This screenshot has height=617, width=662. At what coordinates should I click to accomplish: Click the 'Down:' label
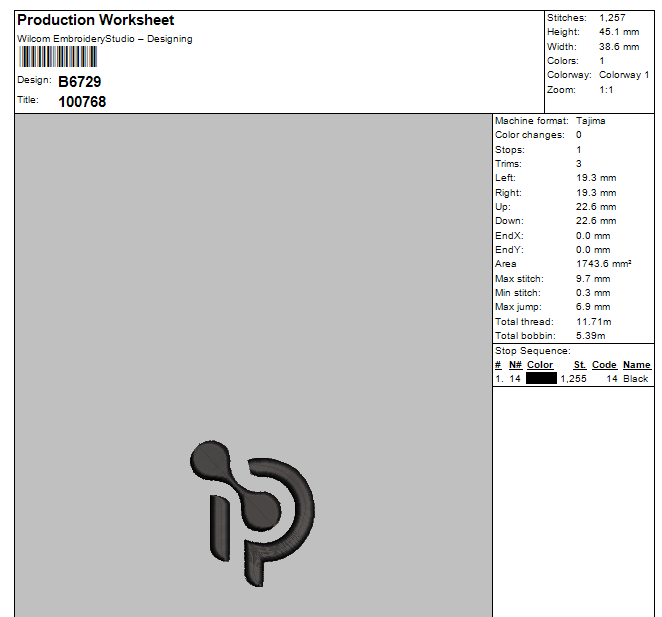pyautogui.click(x=510, y=221)
